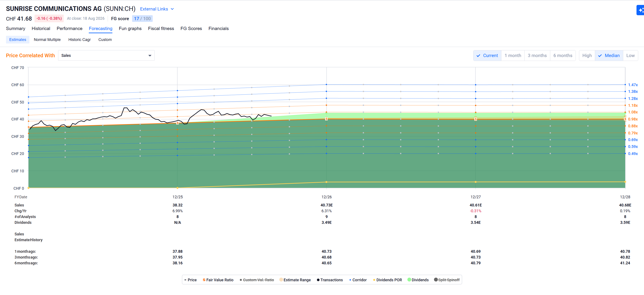The image size is (644, 295).
Task: Select the Forecasting tab
Action: 101,29
